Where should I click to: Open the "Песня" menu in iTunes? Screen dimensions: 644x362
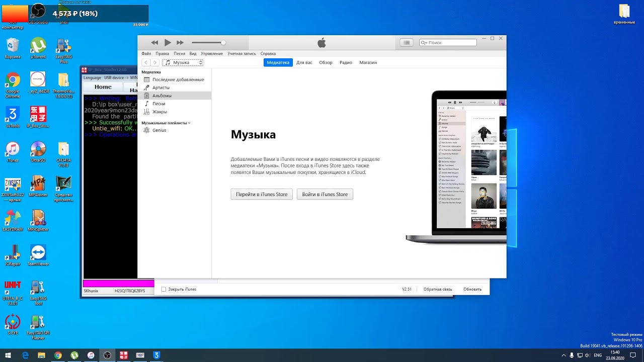tap(180, 53)
